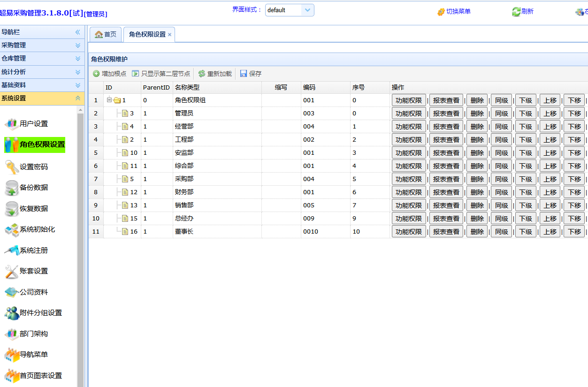Select the 恢复数据 icon
Screen dimensions: 588x387
[12, 209]
